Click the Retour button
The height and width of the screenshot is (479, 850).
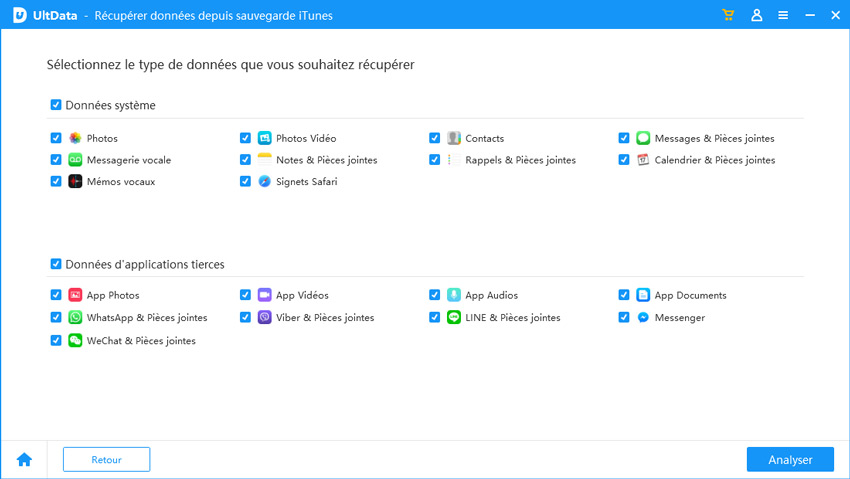coord(106,460)
